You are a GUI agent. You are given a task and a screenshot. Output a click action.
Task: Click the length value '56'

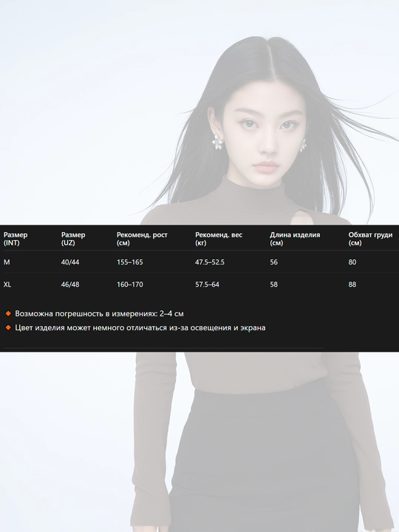click(274, 262)
